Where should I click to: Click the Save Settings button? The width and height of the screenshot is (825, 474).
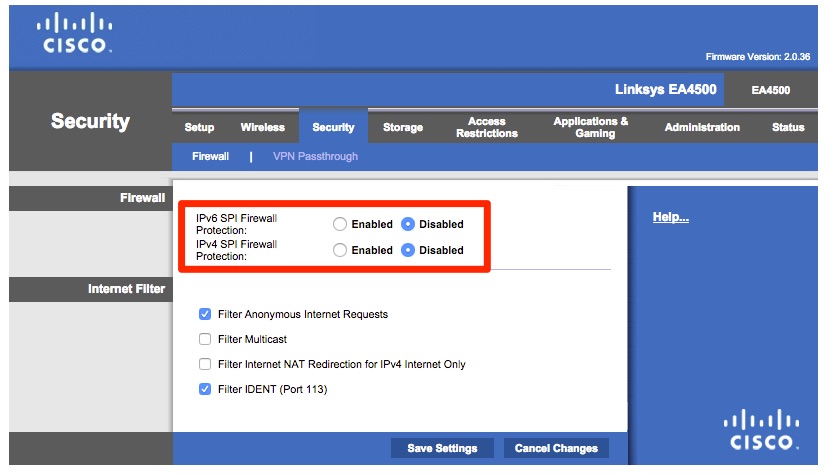coord(442,448)
